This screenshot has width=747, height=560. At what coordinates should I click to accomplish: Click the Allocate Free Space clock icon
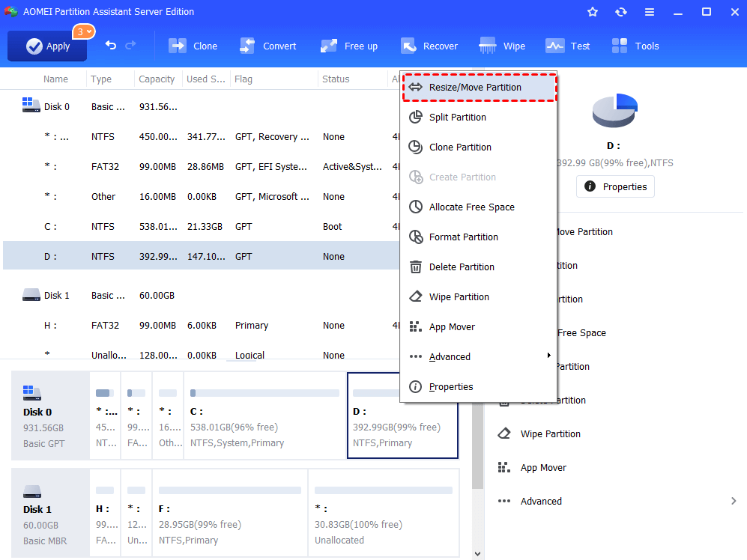(415, 207)
